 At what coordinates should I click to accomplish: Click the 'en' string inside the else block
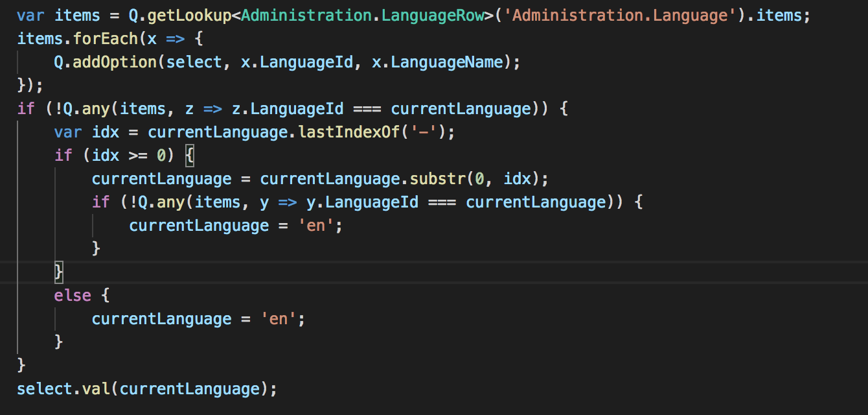click(279, 319)
